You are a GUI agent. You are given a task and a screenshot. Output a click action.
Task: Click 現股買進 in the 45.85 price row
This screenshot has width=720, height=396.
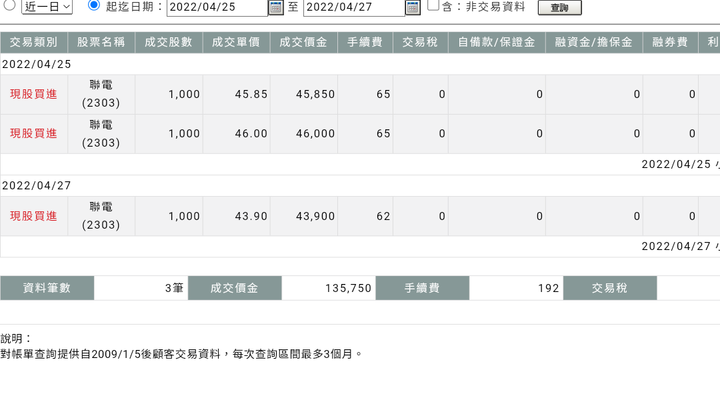(34, 94)
